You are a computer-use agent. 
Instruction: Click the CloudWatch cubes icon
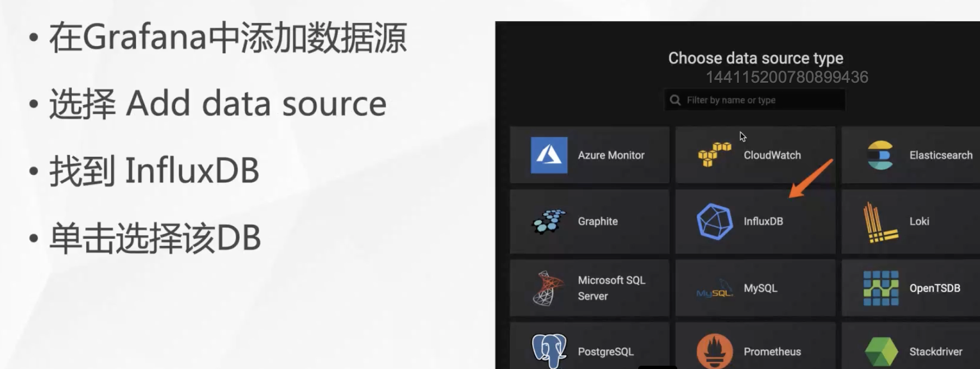click(714, 155)
